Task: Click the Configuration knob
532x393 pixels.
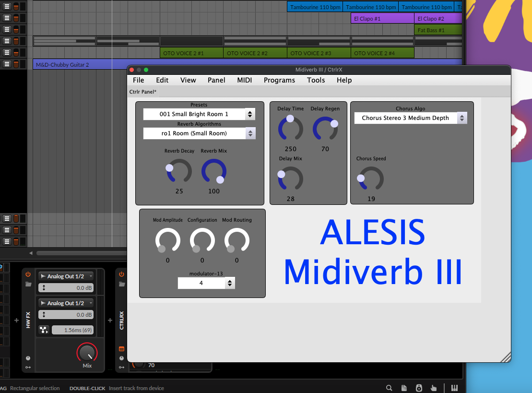Action: click(x=202, y=240)
